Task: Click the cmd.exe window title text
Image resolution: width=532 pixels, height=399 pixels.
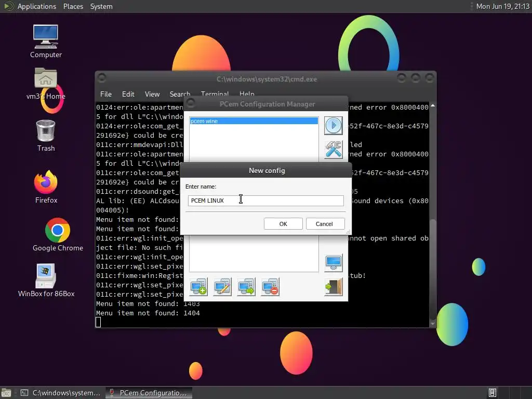Action: 267,79
